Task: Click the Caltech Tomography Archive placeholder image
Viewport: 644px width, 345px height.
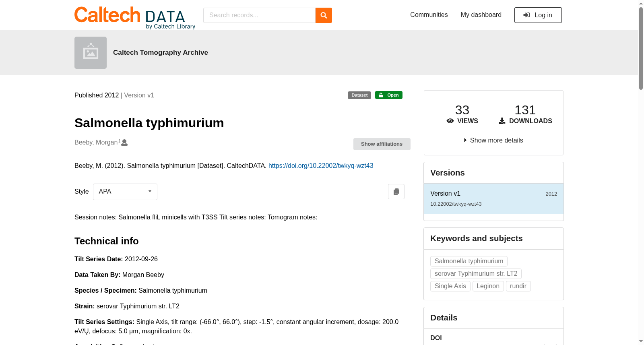Action: 91,53
